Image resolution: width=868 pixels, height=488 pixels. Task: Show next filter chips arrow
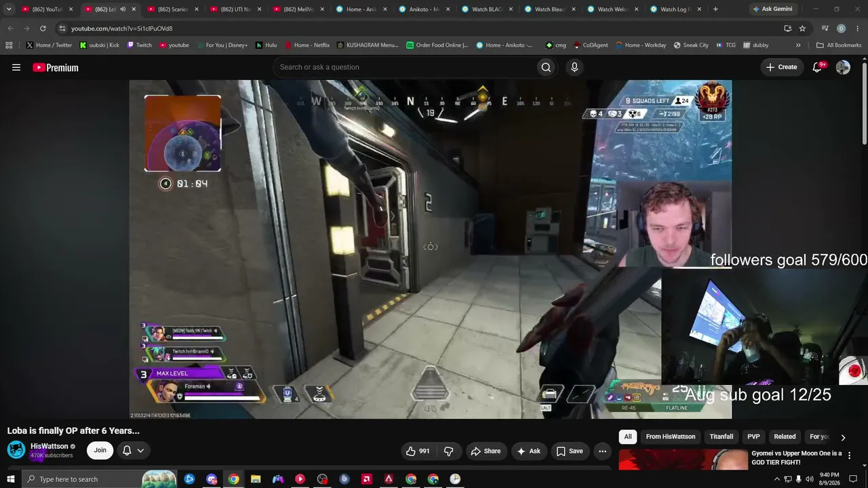click(843, 437)
